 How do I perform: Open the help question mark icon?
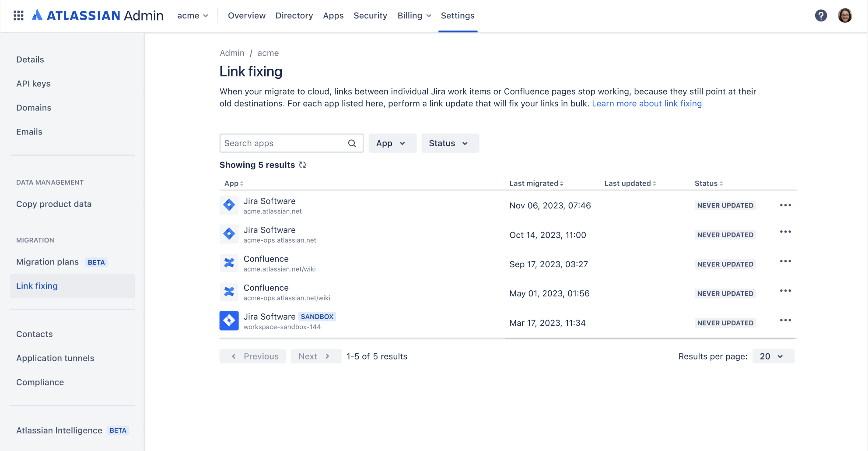pos(821,16)
